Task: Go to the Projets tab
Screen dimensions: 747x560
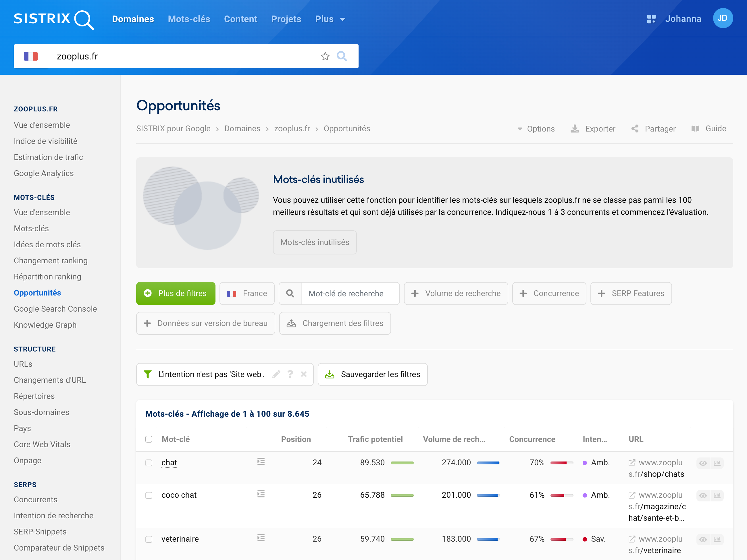Action: click(286, 19)
